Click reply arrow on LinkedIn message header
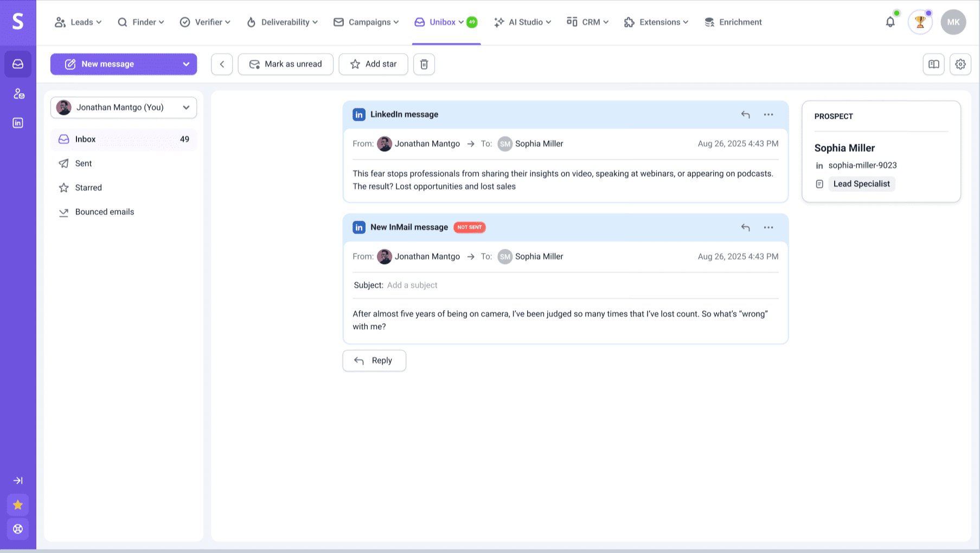This screenshot has width=980, height=553. pyautogui.click(x=745, y=114)
